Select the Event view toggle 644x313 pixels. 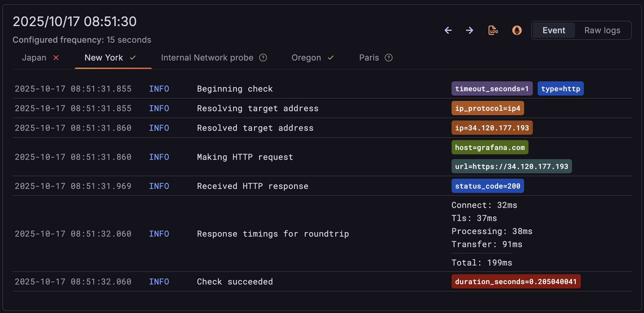554,30
